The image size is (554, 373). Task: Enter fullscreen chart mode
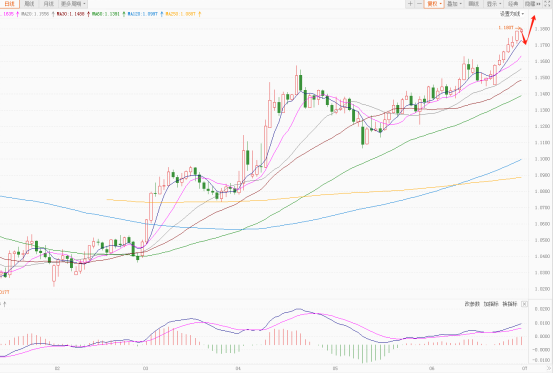pos(547,4)
